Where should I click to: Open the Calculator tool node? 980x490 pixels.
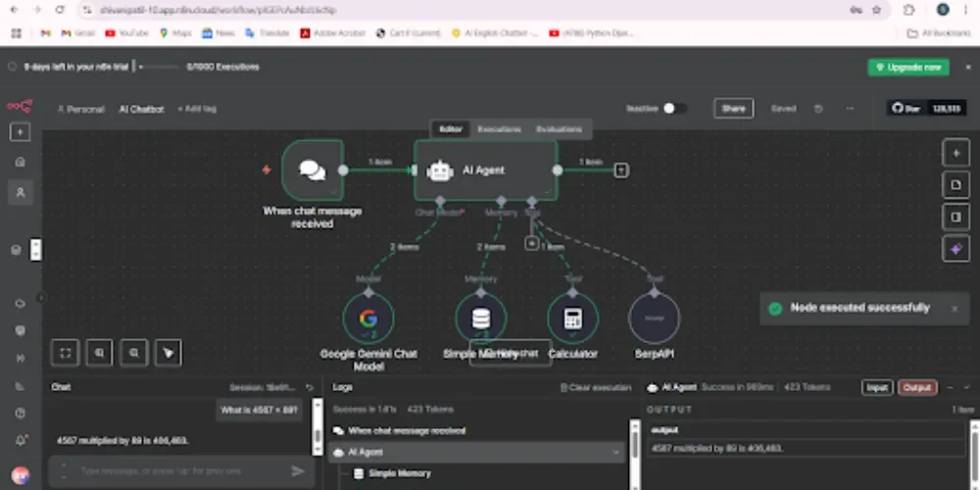click(x=572, y=318)
